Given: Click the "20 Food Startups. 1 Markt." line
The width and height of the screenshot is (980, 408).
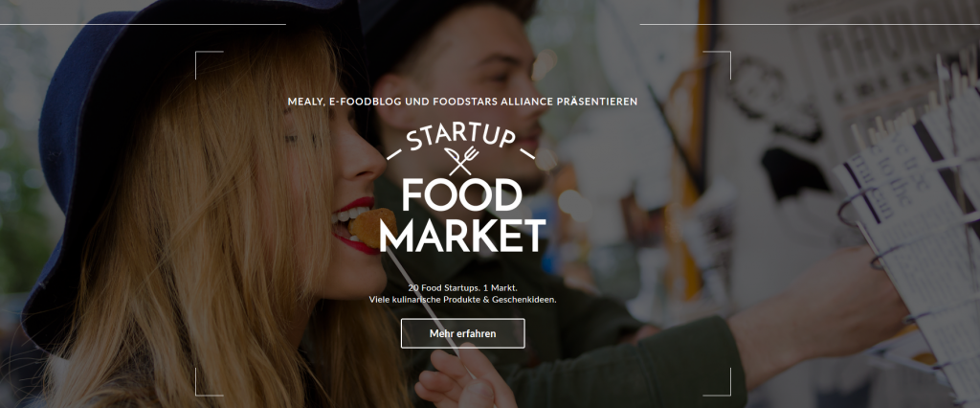Looking at the screenshot, I should tap(462, 288).
